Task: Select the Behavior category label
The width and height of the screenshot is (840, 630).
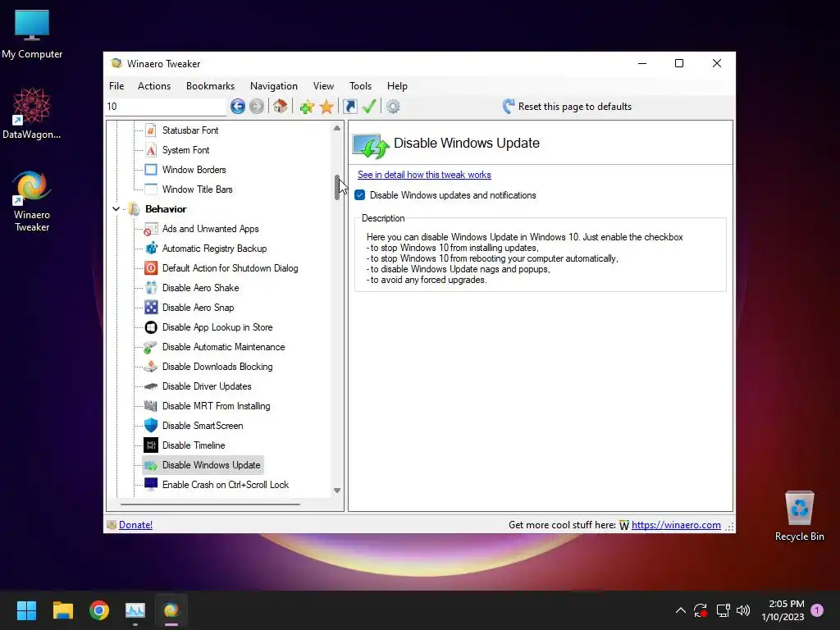Action: point(166,209)
